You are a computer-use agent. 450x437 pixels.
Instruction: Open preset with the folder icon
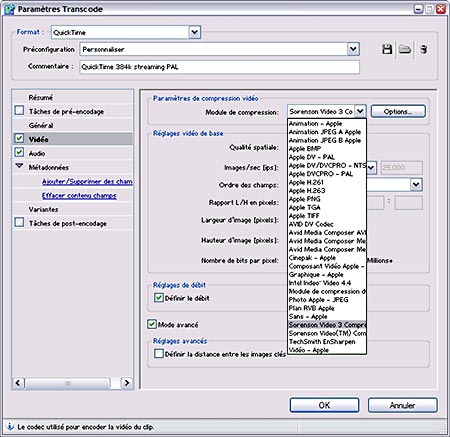[x=405, y=49]
